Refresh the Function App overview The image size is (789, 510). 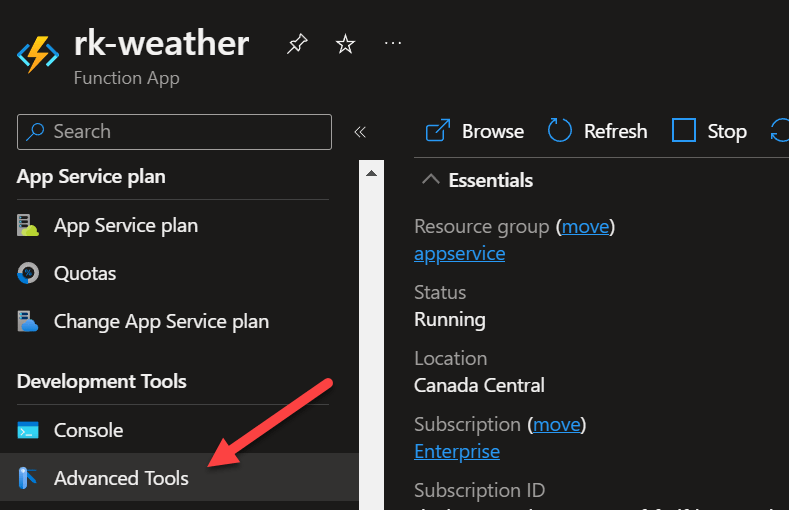(598, 131)
